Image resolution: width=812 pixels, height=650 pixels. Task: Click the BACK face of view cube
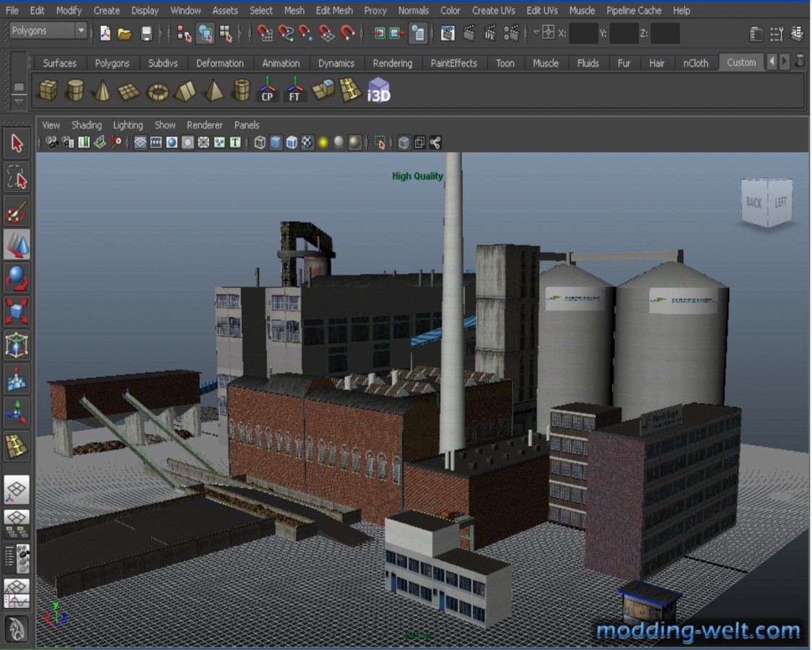pos(754,202)
